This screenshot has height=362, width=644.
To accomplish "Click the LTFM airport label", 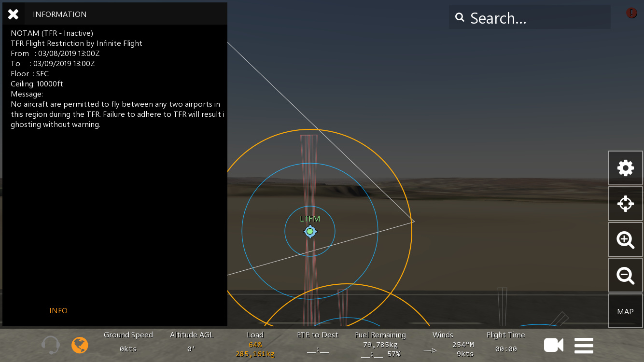I will (310, 219).
